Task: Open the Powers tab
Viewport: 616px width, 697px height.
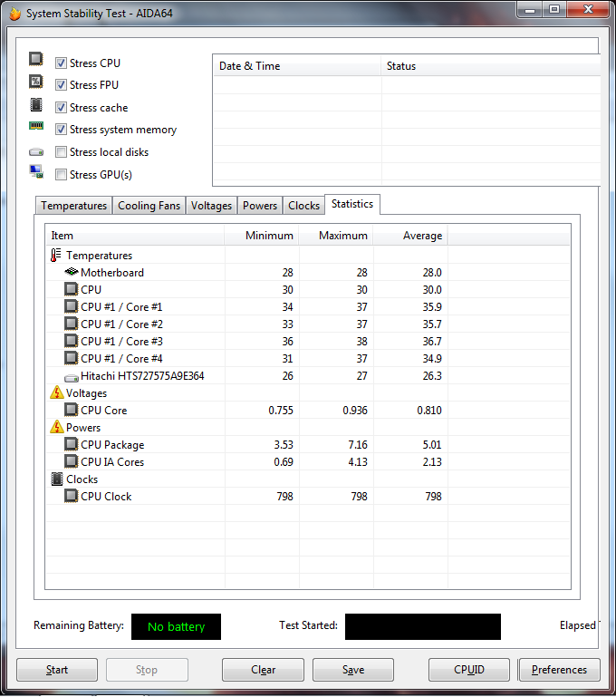Action: (x=260, y=206)
